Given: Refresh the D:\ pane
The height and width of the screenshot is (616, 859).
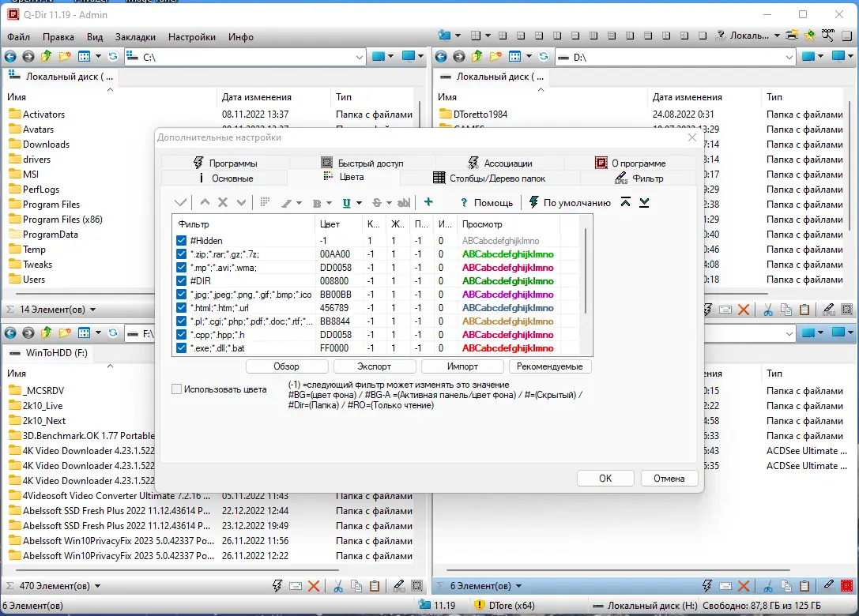Looking at the screenshot, I should (x=544, y=56).
